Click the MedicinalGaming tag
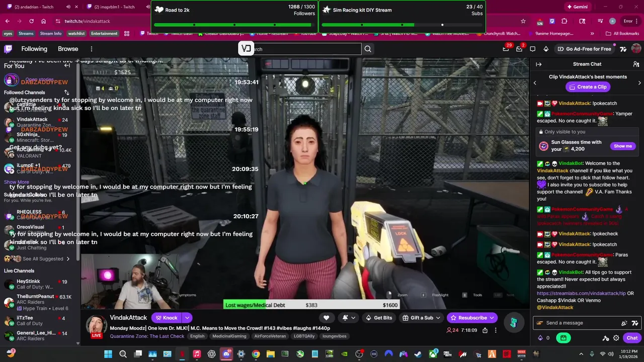Image resolution: width=644 pixels, height=362 pixels. (x=229, y=336)
